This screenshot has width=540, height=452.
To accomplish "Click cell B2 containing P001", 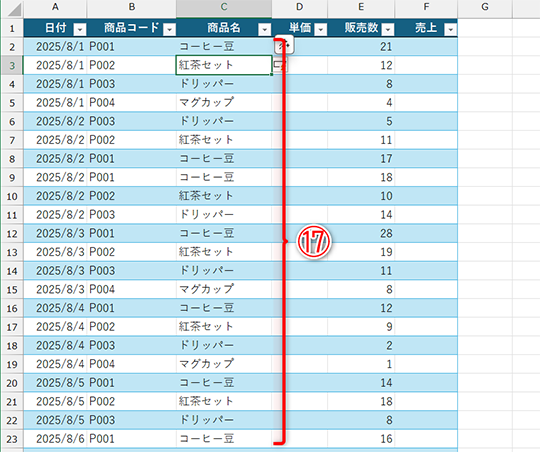I will coord(132,47).
